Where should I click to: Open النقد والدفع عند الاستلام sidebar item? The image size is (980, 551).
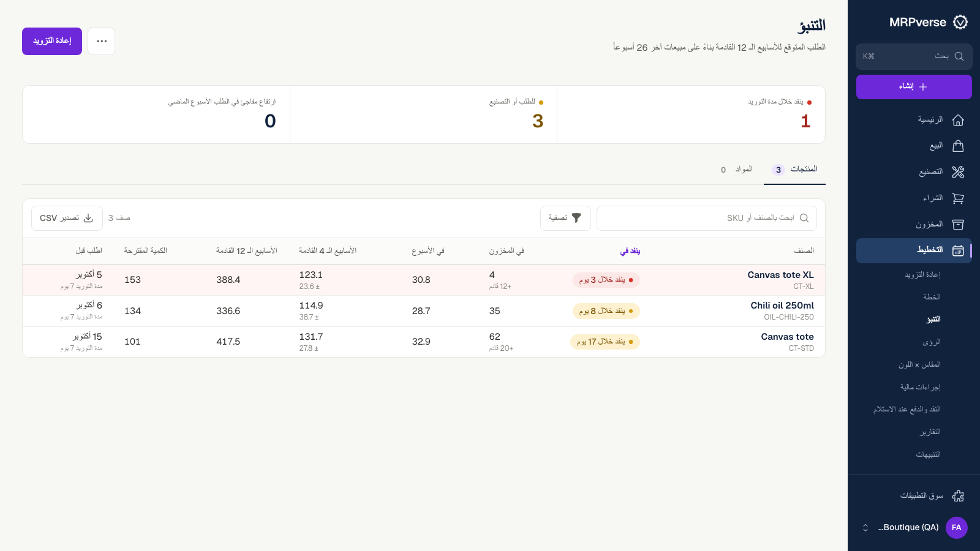[907, 410]
